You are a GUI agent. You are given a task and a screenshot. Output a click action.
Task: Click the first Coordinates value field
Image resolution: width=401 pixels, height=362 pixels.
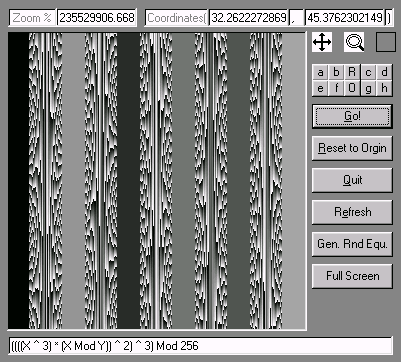(249, 18)
